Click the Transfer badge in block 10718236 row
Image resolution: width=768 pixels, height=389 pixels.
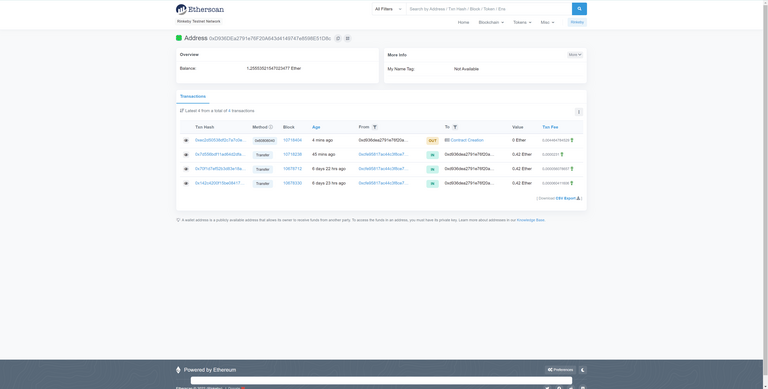point(263,155)
